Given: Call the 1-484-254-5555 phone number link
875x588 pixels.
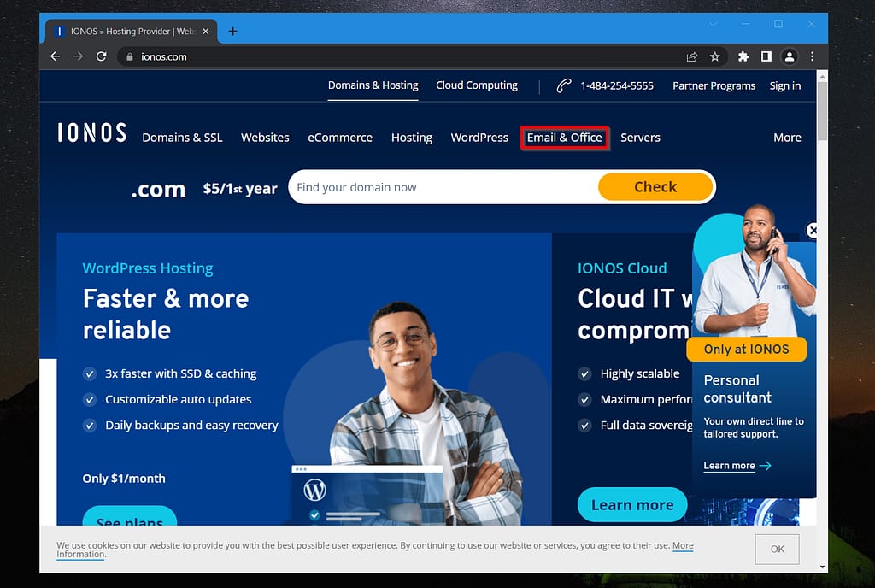Looking at the screenshot, I should (x=617, y=86).
